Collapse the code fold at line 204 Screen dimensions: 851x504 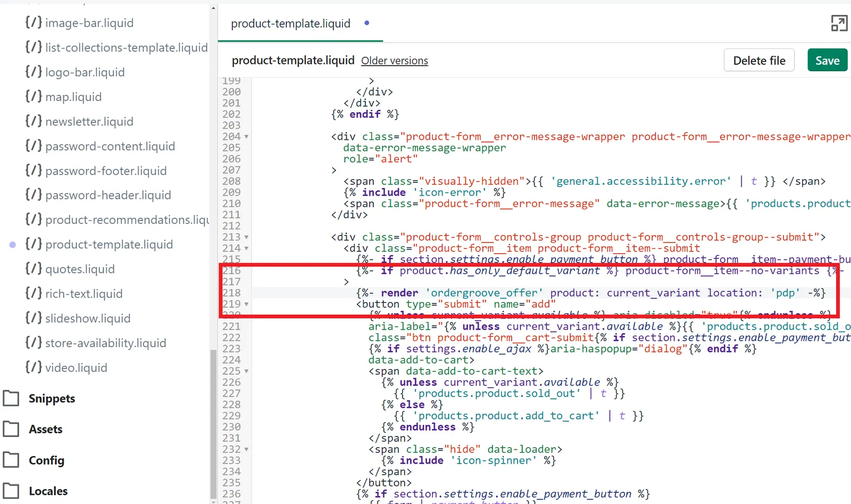246,137
